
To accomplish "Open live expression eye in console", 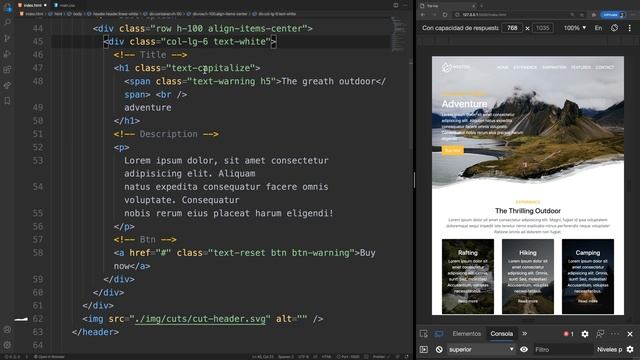I will 524,349.
